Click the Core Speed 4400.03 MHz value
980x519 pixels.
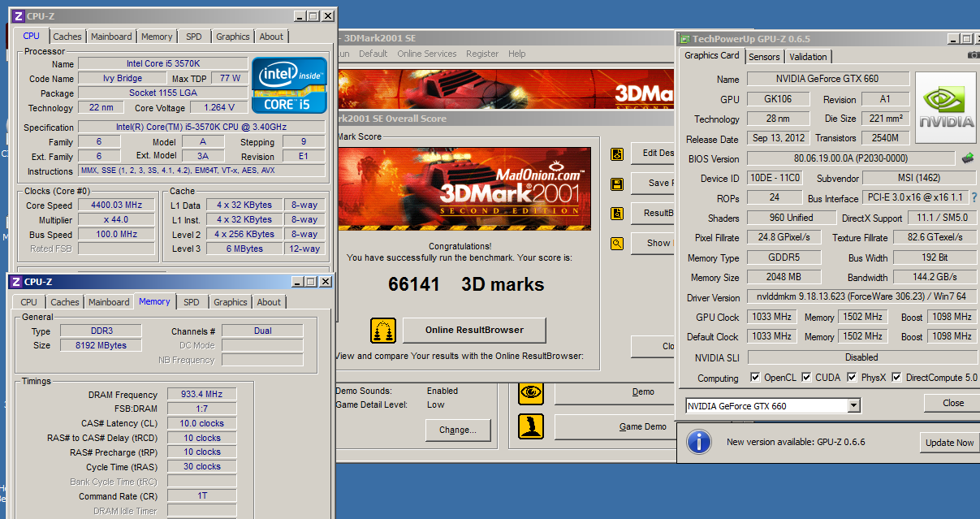(116, 205)
